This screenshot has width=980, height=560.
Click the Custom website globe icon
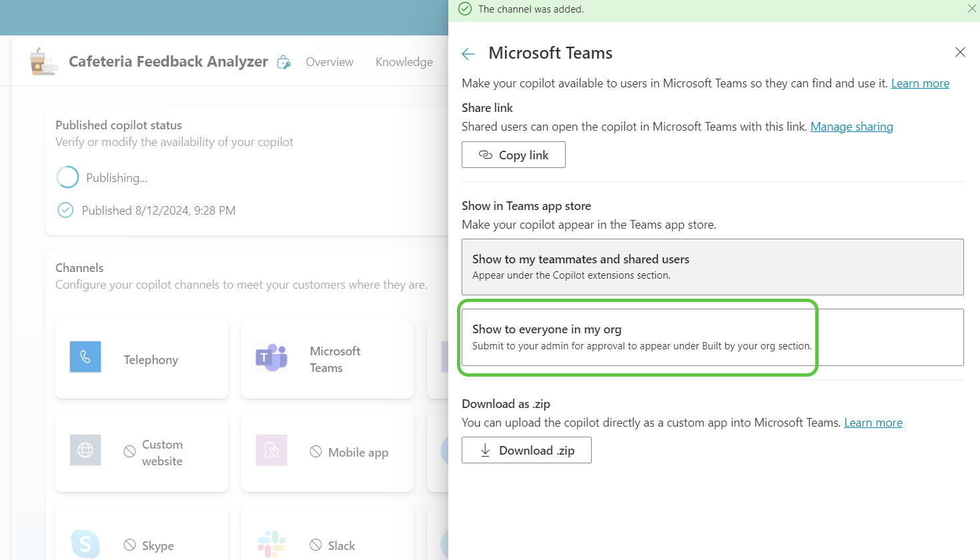click(85, 450)
